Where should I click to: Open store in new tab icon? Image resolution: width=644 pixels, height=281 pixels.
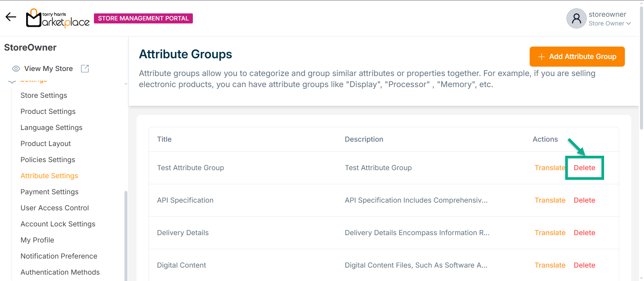(85, 69)
